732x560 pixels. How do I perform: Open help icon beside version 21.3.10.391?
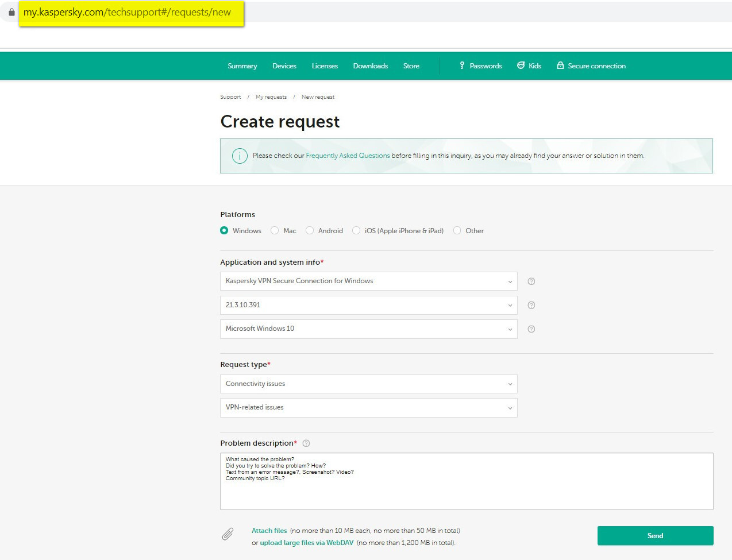coord(531,305)
